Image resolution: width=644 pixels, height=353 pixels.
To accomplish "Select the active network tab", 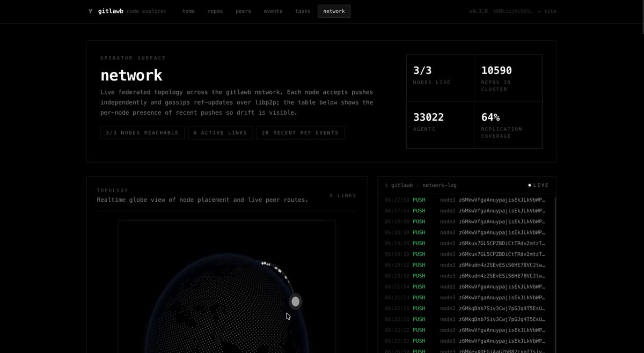I will [x=334, y=11].
